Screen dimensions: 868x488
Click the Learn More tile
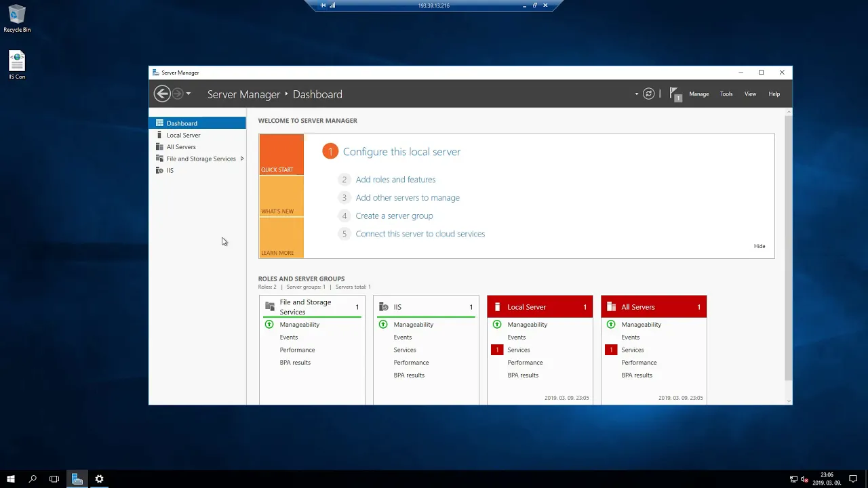[281, 237]
